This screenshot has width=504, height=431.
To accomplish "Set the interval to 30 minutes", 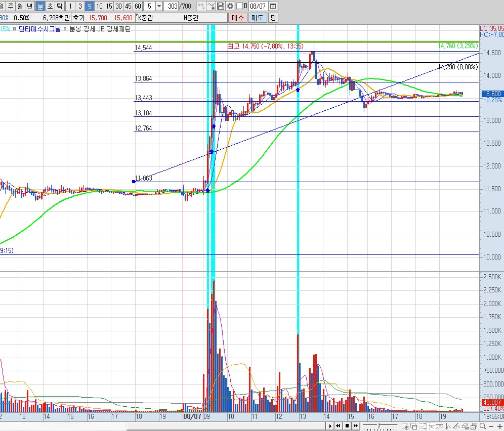I will tap(118, 6).
